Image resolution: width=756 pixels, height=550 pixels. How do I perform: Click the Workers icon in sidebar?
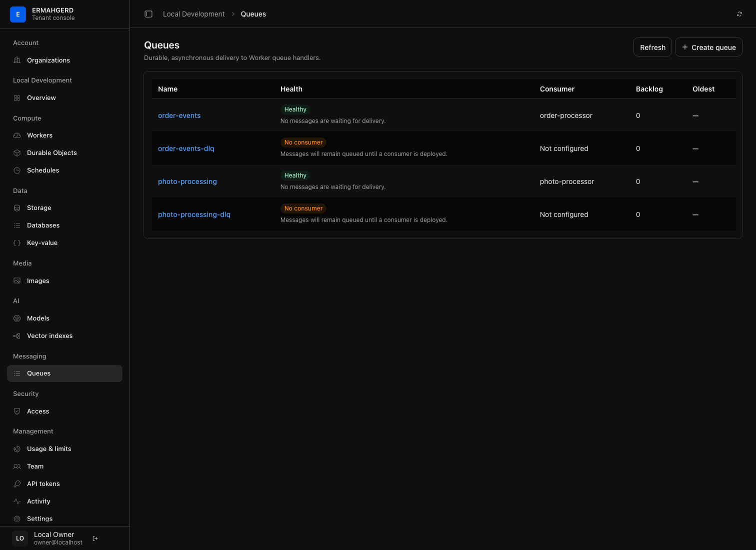click(x=17, y=135)
